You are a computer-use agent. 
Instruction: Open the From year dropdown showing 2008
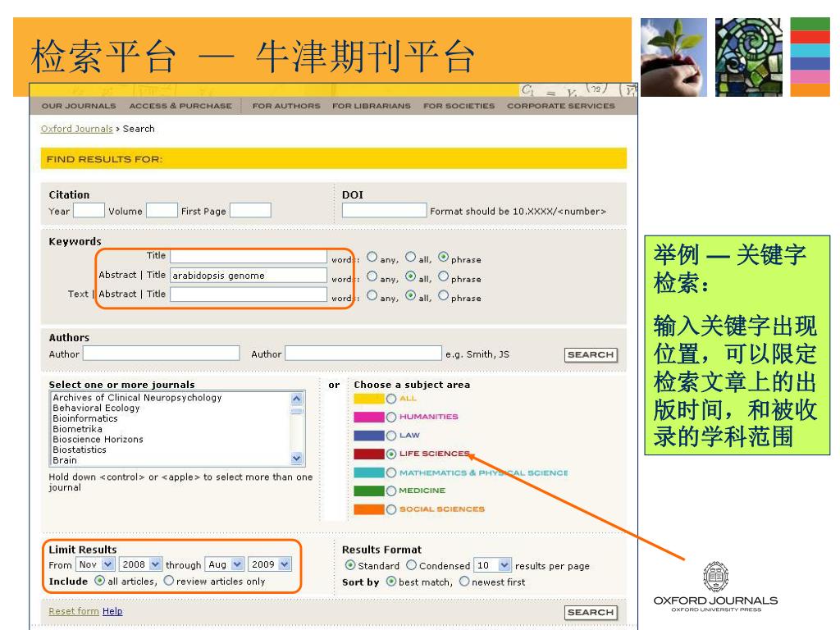[x=140, y=564]
